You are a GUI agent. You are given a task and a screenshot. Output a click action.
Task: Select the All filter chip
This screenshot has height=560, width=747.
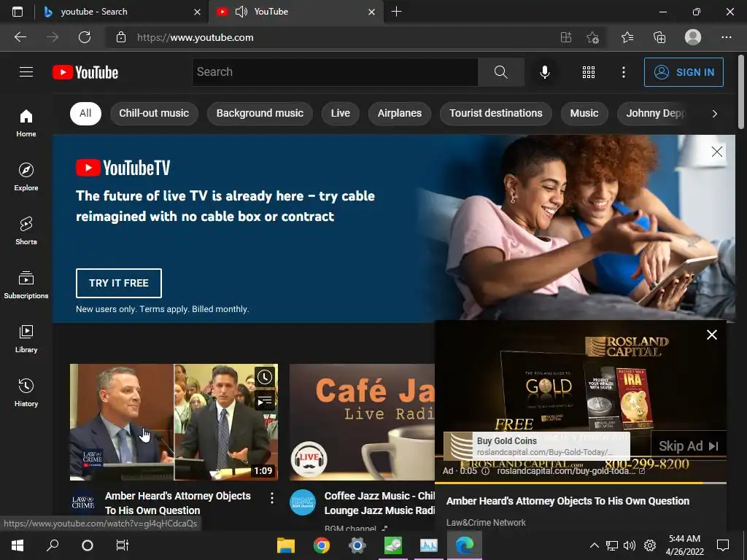click(x=86, y=113)
